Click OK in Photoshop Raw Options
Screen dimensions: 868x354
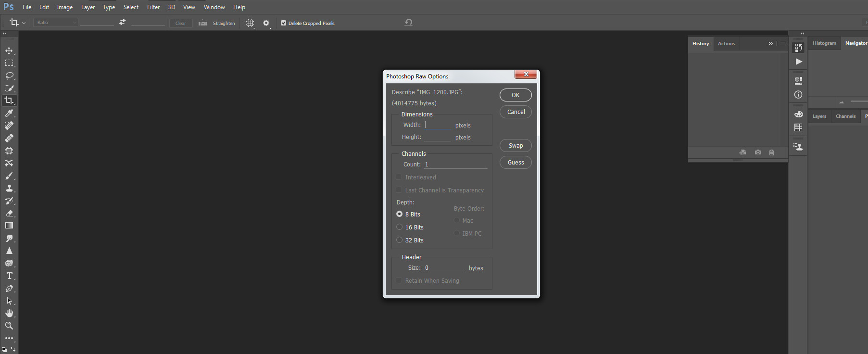click(516, 95)
